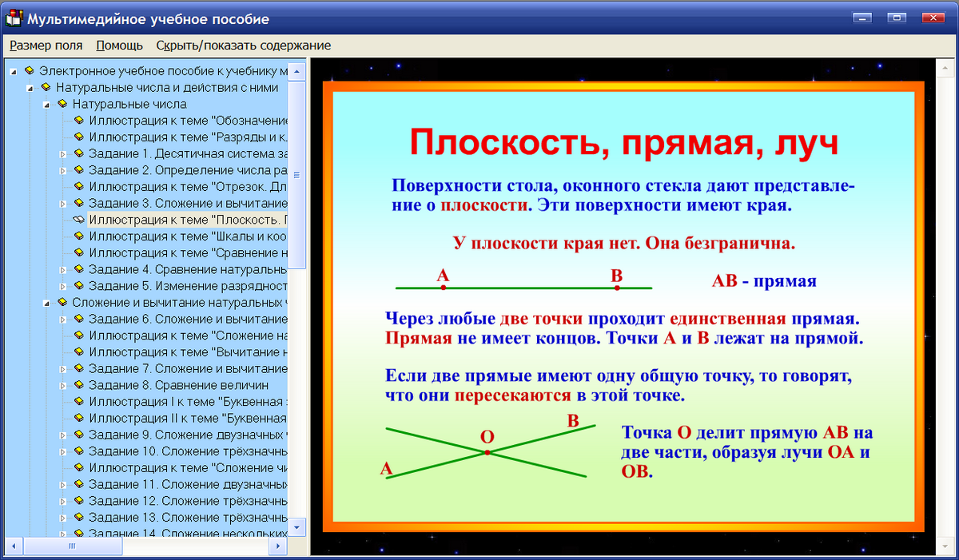
Task: Expand the "Задание 6. Сложение и вычитание" node
Action: (x=64, y=319)
